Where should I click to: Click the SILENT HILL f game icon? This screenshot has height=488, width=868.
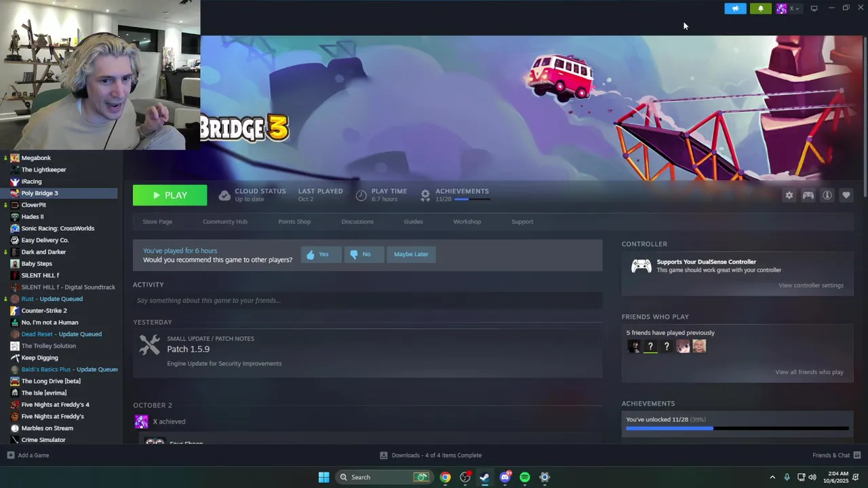pos(15,275)
